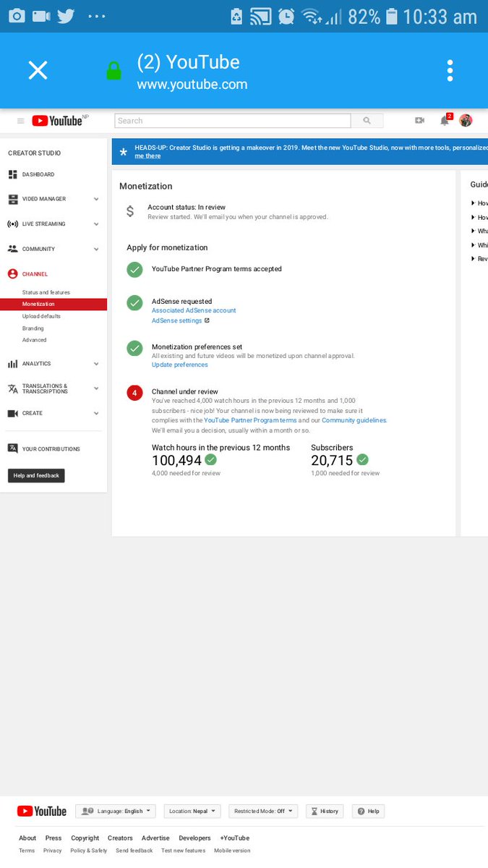This screenshot has height=868, width=488.
Task: Open AdSense settings link
Action: click(x=176, y=320)
